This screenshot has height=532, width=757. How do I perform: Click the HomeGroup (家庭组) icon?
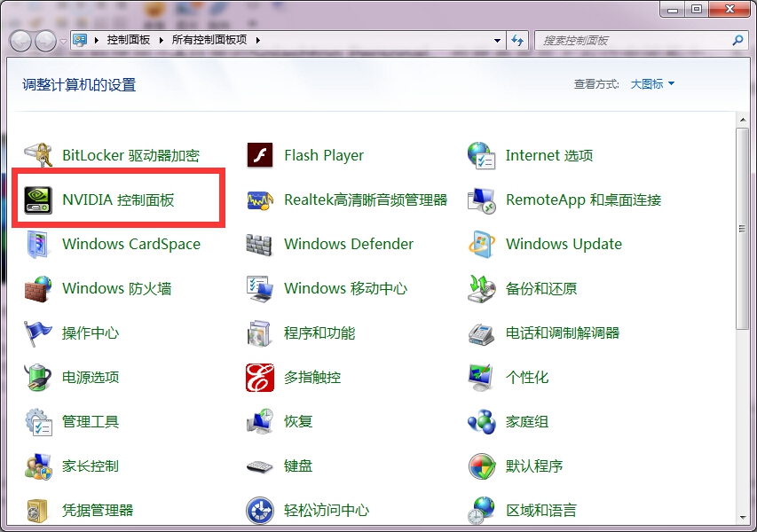pos(481,421)
